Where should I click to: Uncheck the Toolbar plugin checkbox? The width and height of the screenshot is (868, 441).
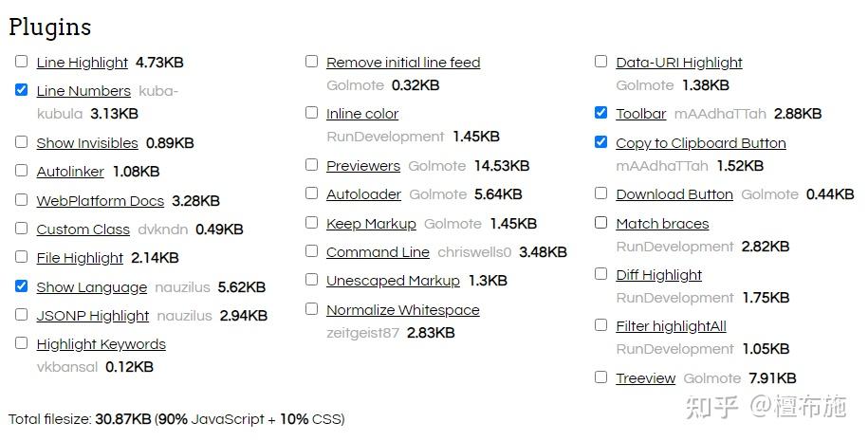[x=600, y=113]
